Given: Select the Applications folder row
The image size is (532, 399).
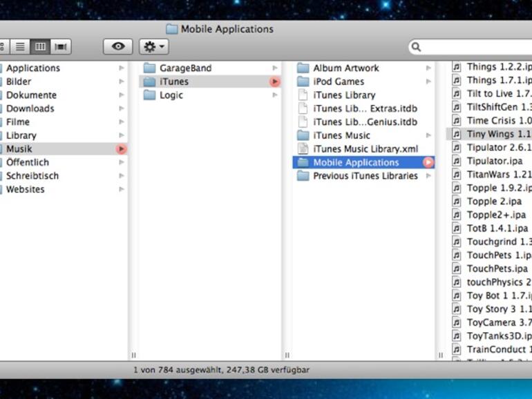Looking at the screenshot, I should [x=63, y=68].
